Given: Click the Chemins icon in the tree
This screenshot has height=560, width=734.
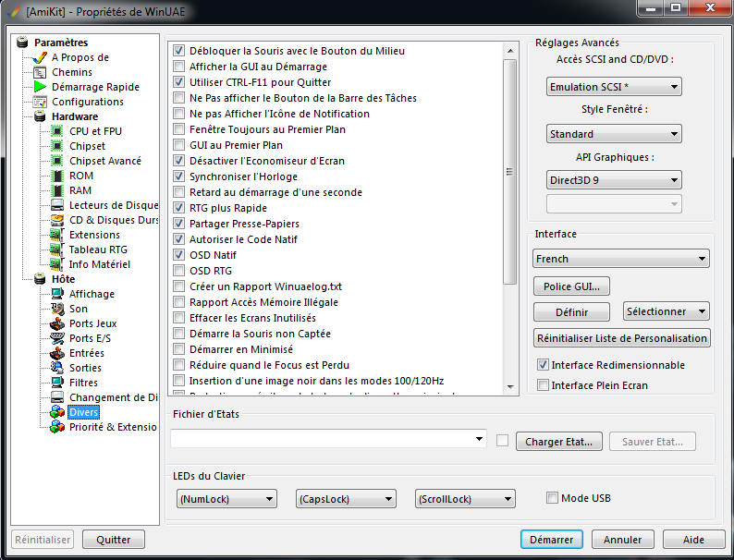Looking at the screenshot, I should click(40, 72).
